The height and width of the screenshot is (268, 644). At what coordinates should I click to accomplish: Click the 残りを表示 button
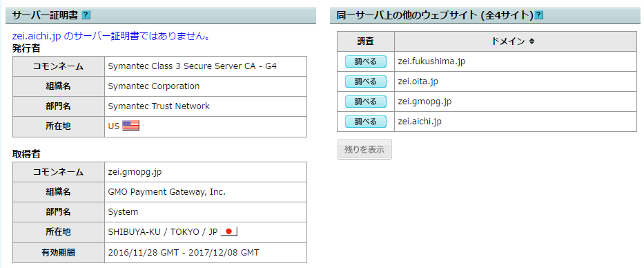(364, 150)
